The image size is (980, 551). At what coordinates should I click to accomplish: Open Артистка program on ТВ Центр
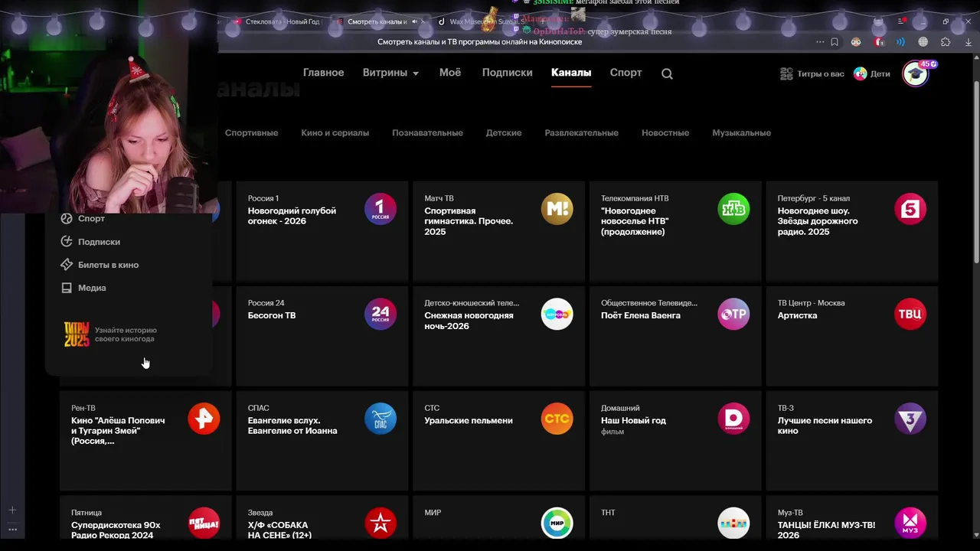797,315
